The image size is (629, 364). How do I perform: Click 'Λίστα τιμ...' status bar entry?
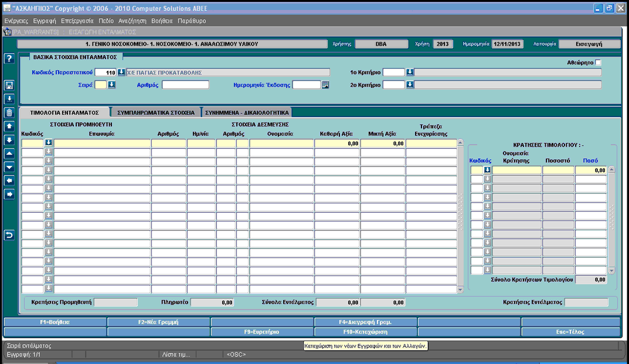(176, 355)
